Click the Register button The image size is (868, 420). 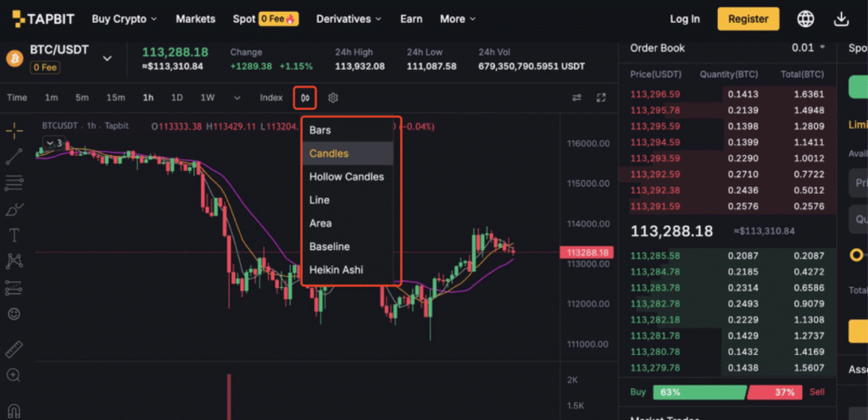[x=748, y=19]
